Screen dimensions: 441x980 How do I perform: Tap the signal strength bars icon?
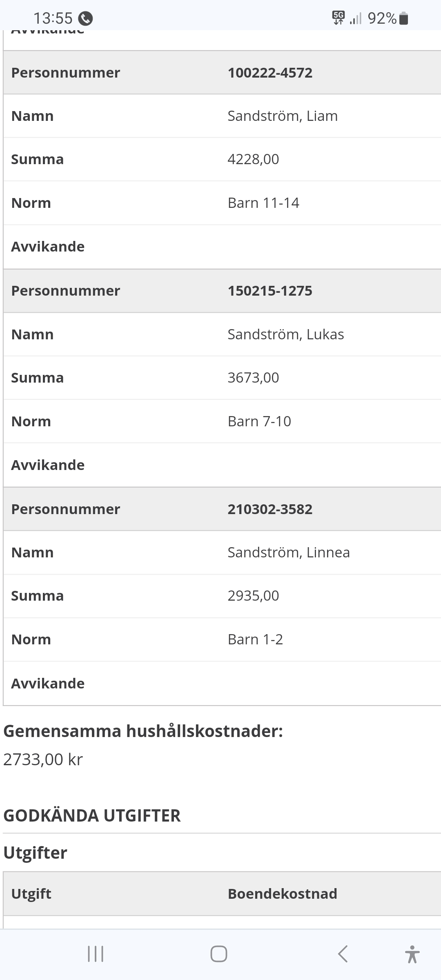(356, 18)
